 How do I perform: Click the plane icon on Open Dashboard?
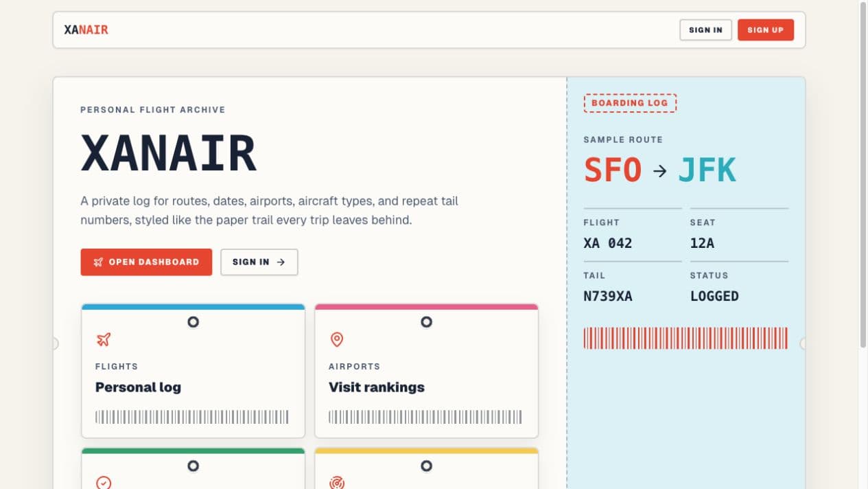pyautogui.click(x=98, y=262)
